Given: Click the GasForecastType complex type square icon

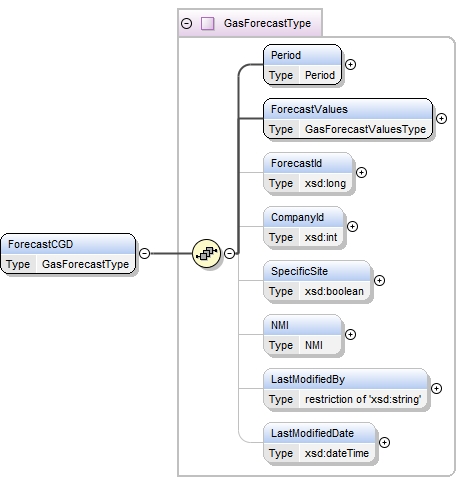Looking at the screenshot, I should pyautogui.click(x=207, y=23).
